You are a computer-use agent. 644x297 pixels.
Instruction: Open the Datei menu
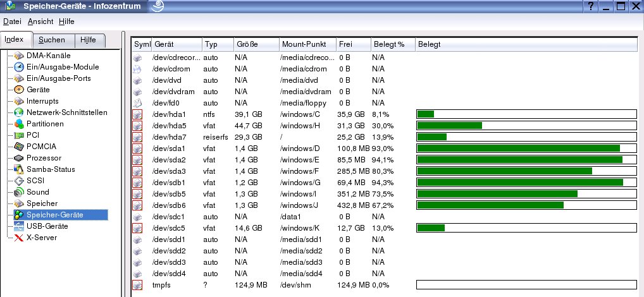[12, 21]
